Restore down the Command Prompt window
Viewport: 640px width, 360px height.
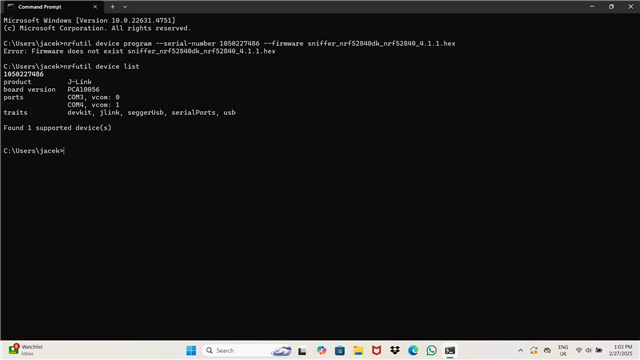[x=611, y=7]
